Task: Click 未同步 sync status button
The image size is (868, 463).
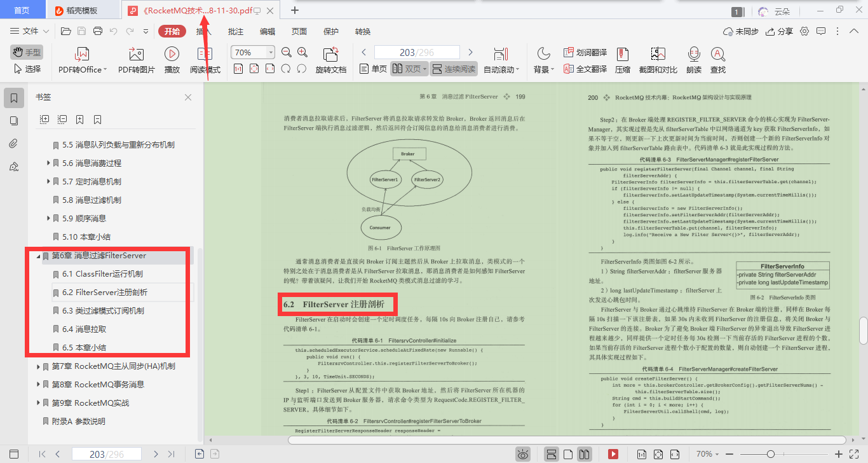Action: (x=742, y=31)
